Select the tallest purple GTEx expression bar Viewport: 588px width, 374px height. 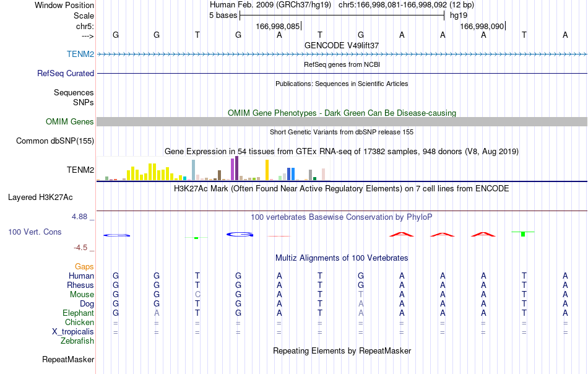(x=236, y=168)
